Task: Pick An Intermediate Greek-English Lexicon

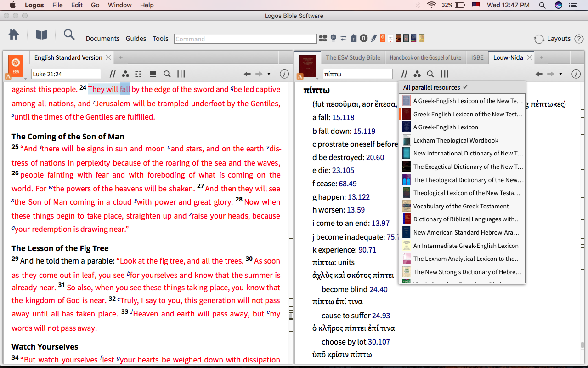Action: click(x=462, y=246)
